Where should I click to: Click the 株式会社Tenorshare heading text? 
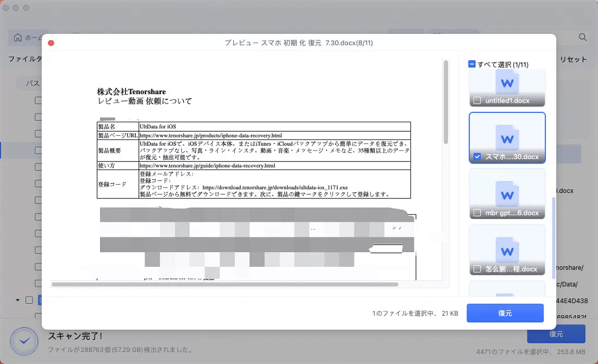(x=131, y=91)
